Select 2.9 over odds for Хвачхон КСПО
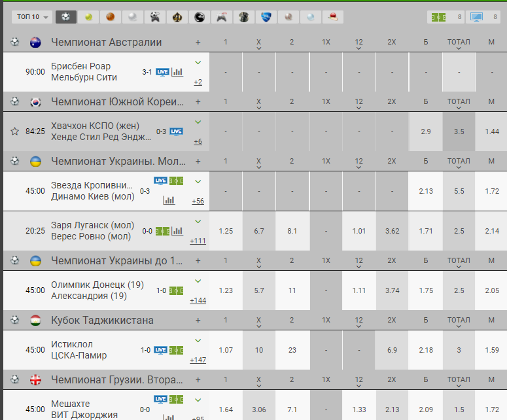Screen dimensions: 507x420 [x=426, y=131]
